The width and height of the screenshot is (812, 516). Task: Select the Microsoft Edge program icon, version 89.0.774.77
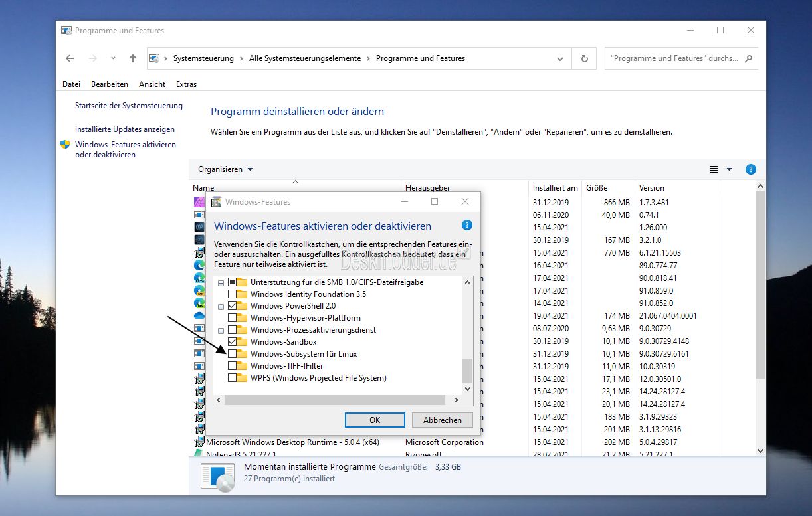(199, 265)
